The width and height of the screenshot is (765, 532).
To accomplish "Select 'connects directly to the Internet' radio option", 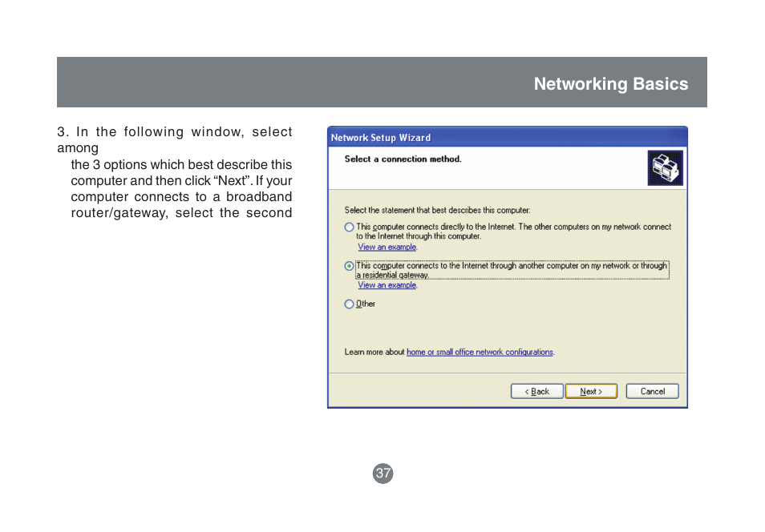I will [x=349, y=228].
